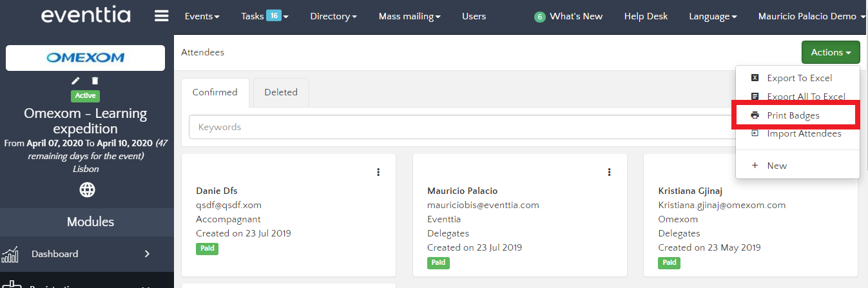The image size is (868, 288).
Task: Click the What's New notification badge
Action: (539, 17)
